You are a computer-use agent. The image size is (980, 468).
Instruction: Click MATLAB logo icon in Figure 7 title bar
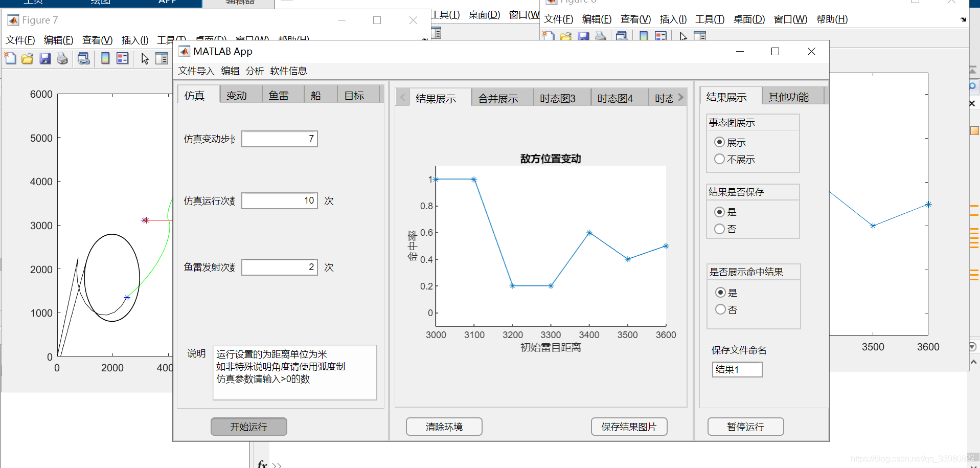coord(13,20)
